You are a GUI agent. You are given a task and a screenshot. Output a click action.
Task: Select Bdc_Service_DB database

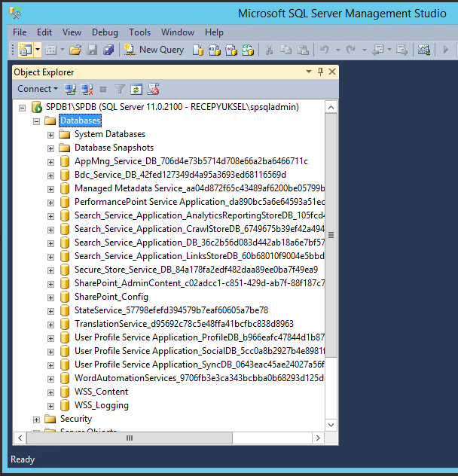pos(180,175)
